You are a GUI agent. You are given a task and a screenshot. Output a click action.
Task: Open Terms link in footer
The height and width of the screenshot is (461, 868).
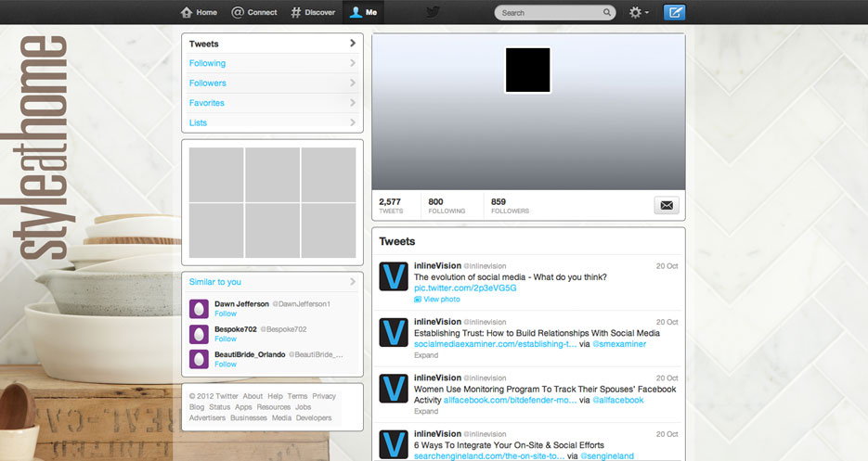(x=297, y=396)
